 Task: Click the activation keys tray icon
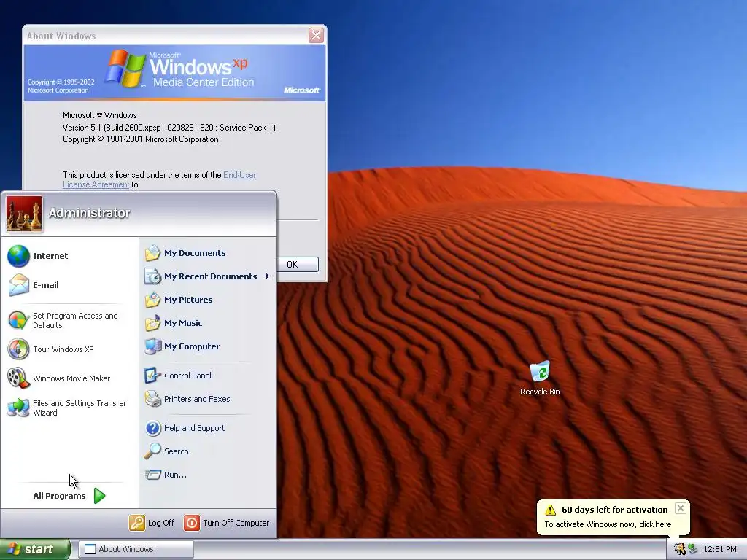pyautogui.click(x=680, y=549)
